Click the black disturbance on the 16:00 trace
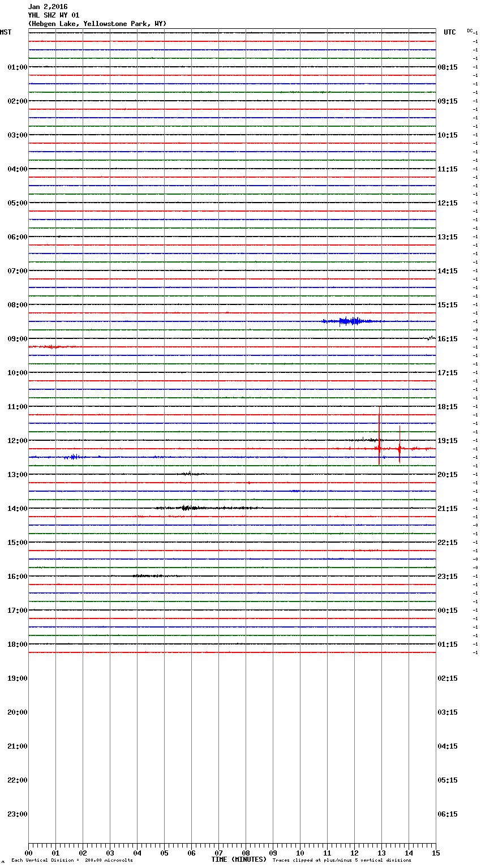The height and width of the screenshot is (868, 481). [x=147, y=575]
